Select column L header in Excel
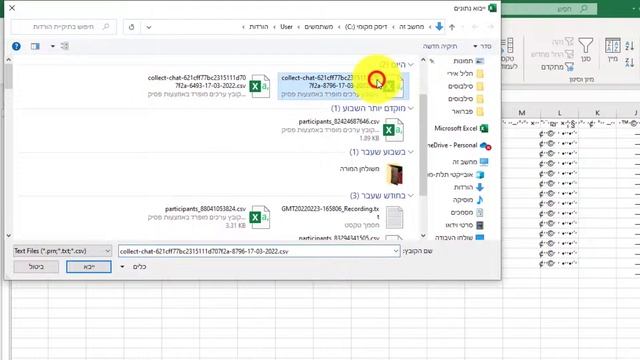 tap(559, 113)
